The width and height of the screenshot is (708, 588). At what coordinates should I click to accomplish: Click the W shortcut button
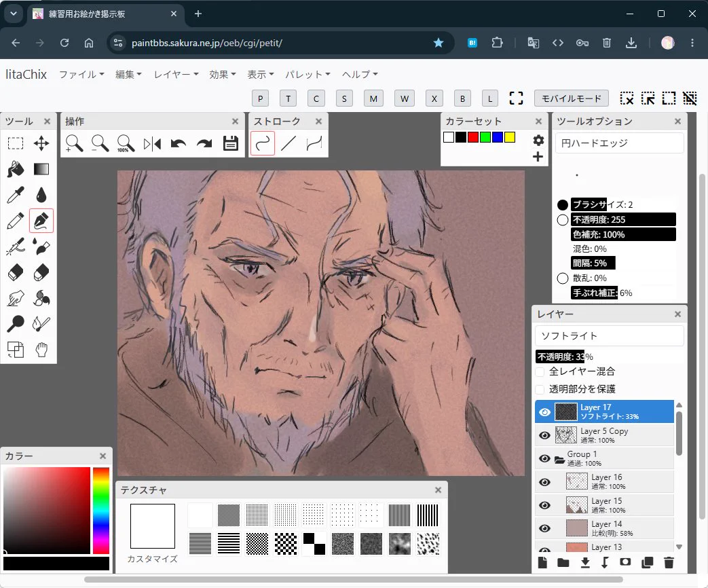(x=405, y=98)
